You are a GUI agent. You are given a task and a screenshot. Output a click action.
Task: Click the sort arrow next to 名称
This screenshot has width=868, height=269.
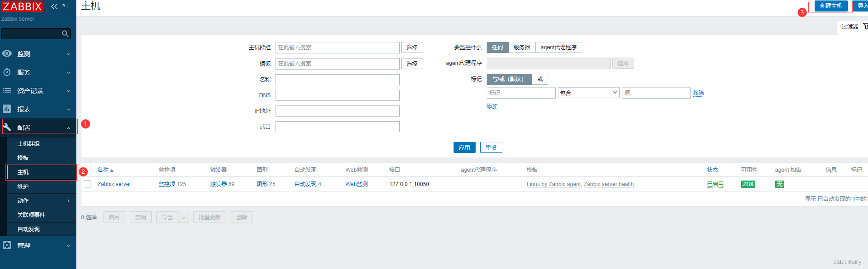112,170
